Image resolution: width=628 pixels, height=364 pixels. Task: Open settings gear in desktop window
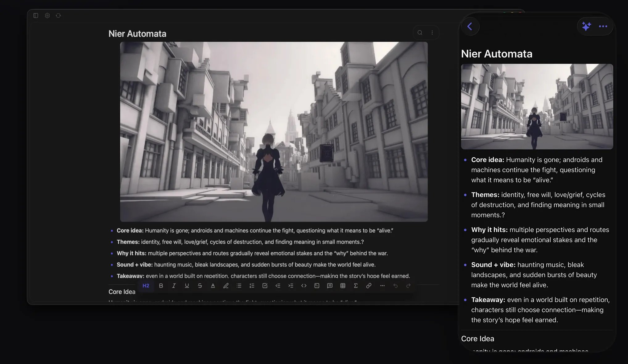point(47,15)
